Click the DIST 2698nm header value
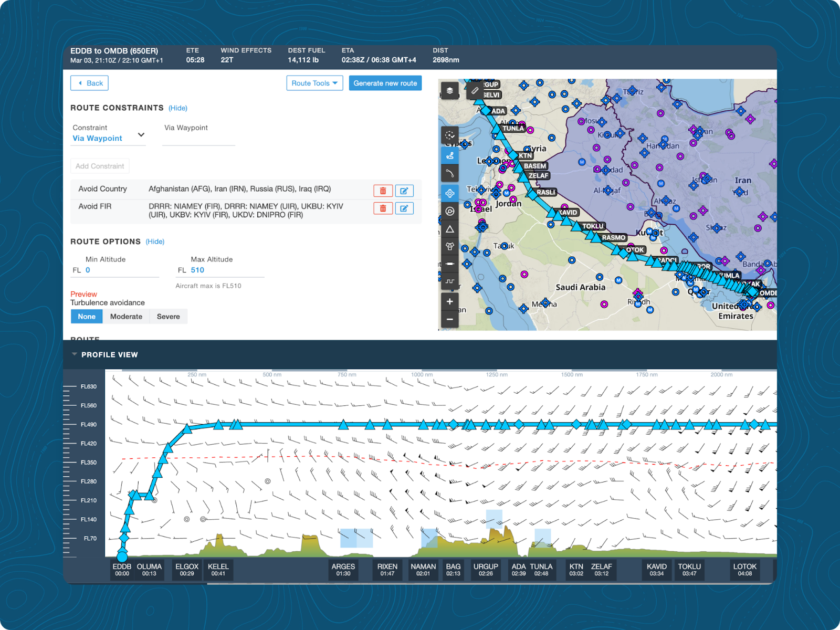Image resolution: width=840 pixels, height=630 pixels. click(446, 60)
